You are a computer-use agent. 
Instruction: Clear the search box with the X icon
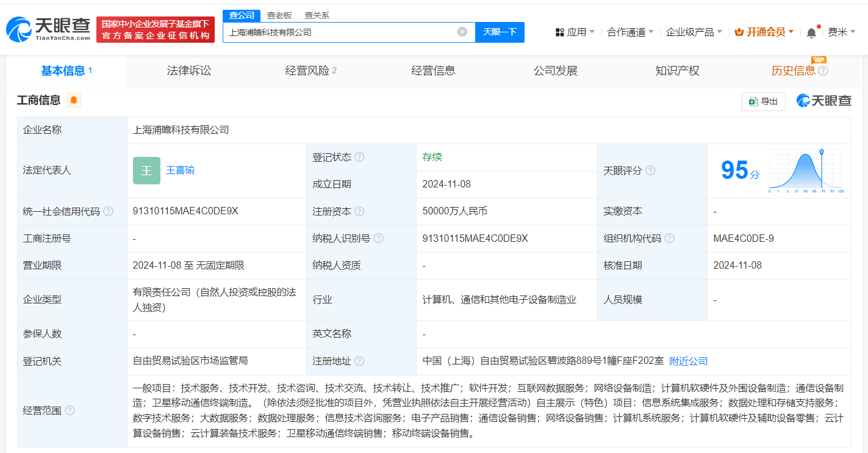point(462,32)
